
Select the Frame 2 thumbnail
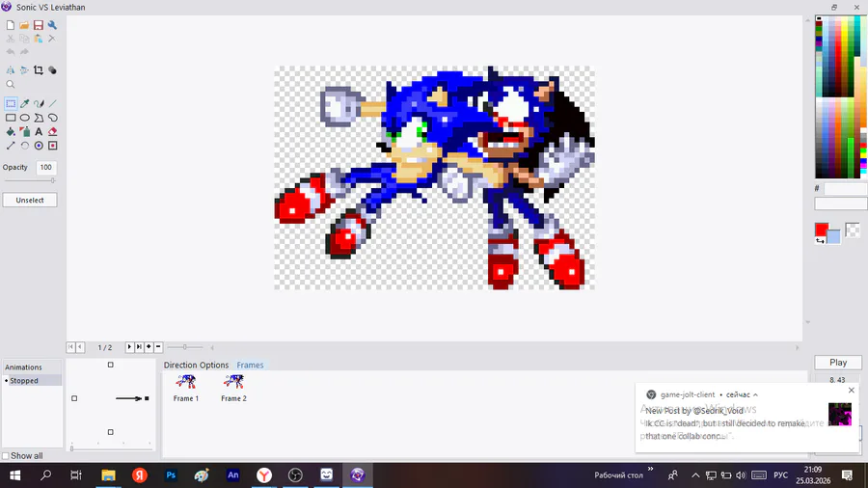[233, 388]
